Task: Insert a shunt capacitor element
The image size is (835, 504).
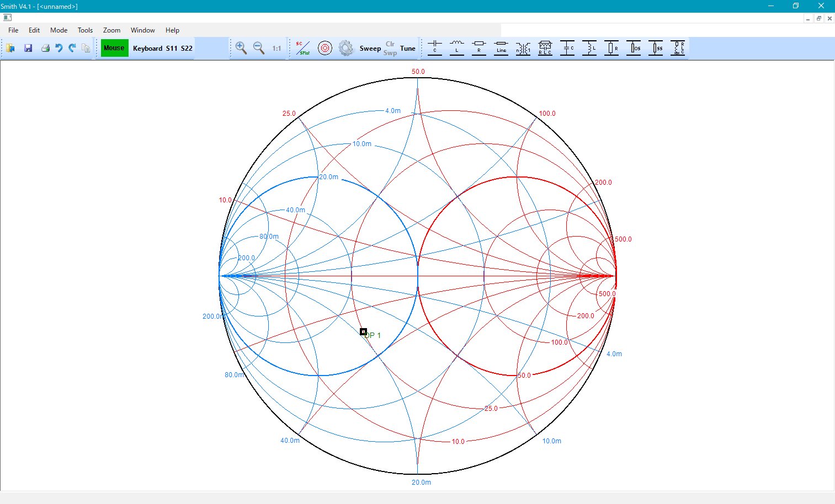Action: click(567, 48)
